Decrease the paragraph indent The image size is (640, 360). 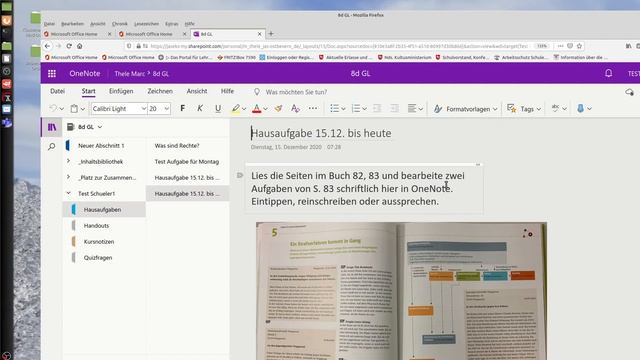(377, 108)
